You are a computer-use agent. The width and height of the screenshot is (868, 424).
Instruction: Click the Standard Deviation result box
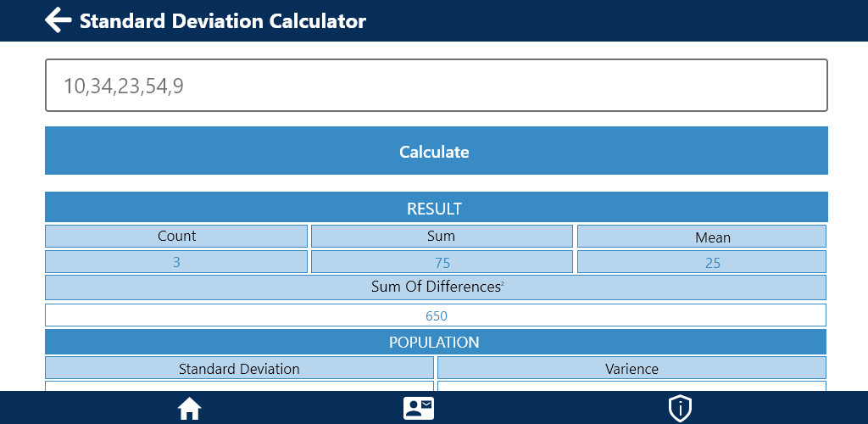click(x=239, y=386)
